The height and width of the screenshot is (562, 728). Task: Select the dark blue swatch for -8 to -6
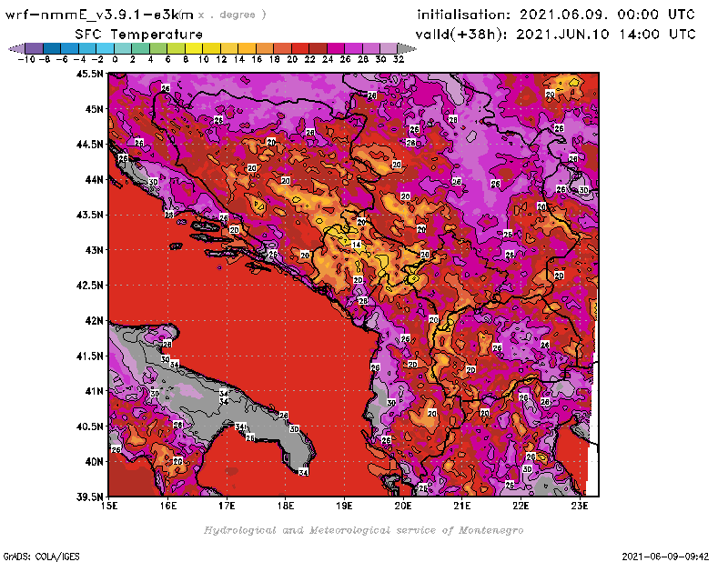tap(52, 49)
